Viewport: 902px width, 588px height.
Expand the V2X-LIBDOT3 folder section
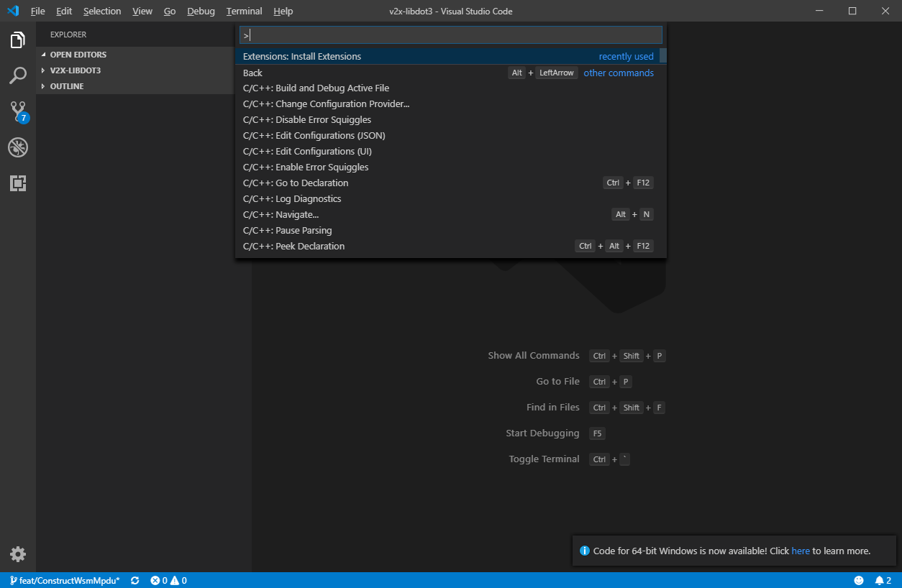click(x=135, y=70)
